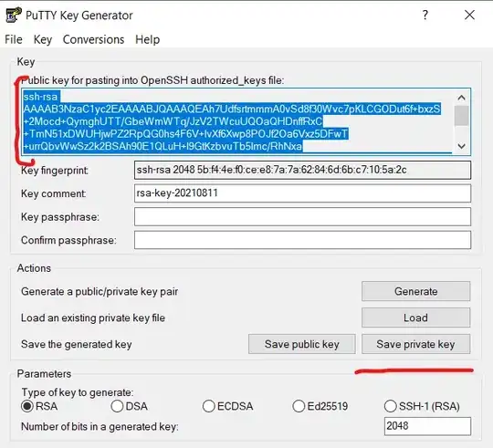Click Save private key button
493x448 pixels.
(416, 344)
